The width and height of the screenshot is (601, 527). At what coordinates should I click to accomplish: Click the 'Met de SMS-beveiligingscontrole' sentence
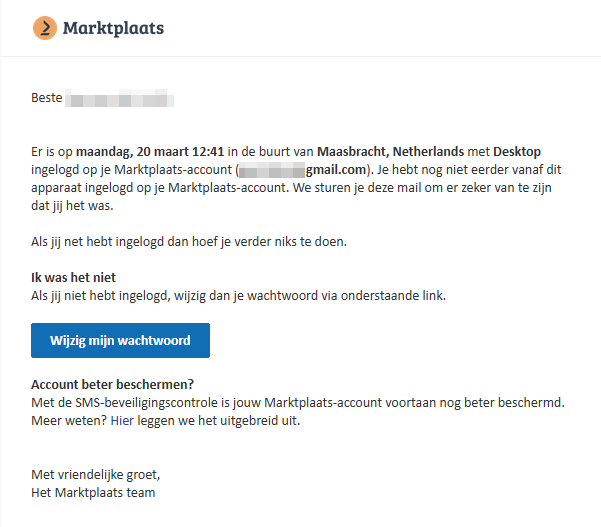pos(298,403)
